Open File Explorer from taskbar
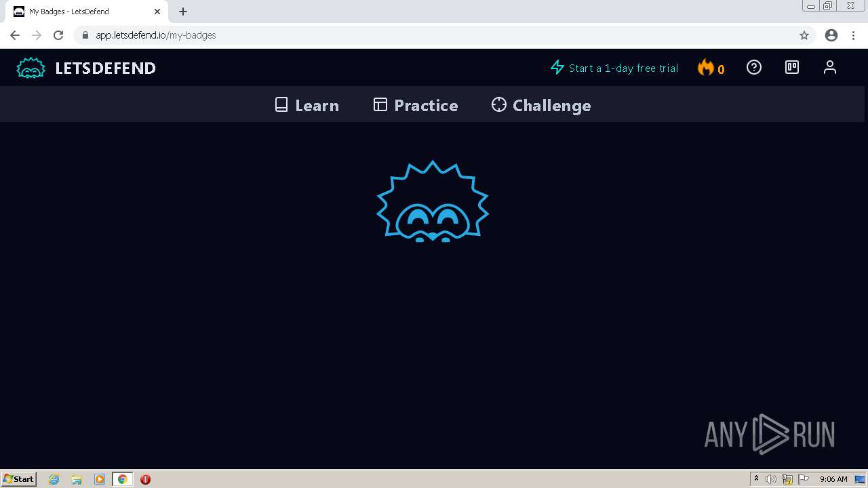The height and width of the screenshot is (488, 868). click(x=77, y=479)
